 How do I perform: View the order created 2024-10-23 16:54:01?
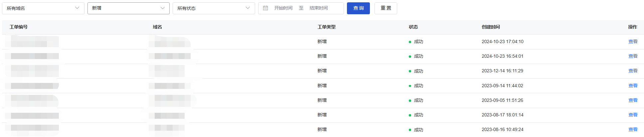coord(633,56)
